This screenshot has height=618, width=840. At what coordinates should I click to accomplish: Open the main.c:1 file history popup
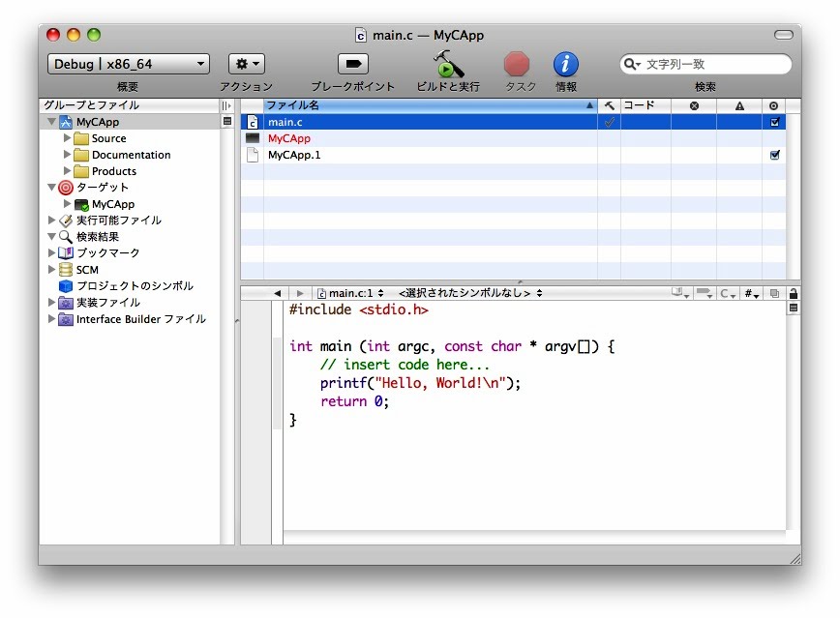tap(351, 293)
